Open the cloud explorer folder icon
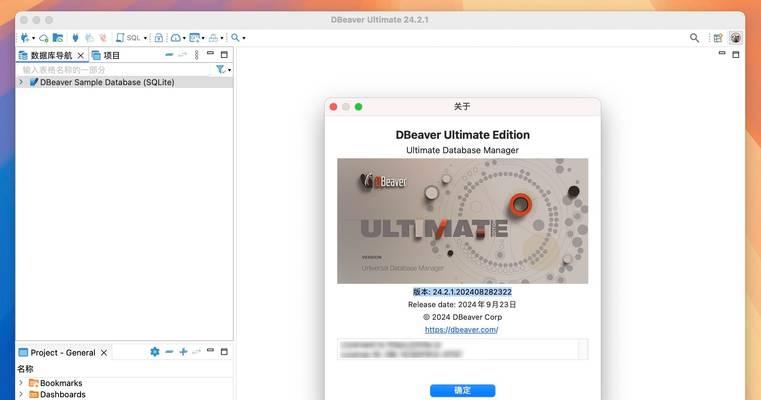 click(58, 37)
